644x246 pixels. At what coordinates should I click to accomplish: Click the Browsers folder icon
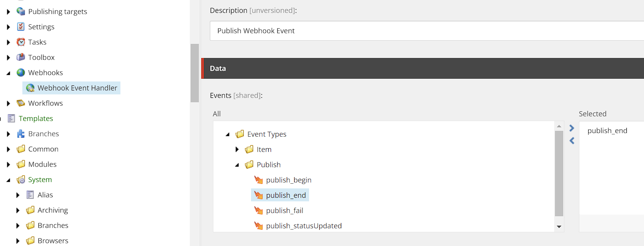(x=30, y=241)
